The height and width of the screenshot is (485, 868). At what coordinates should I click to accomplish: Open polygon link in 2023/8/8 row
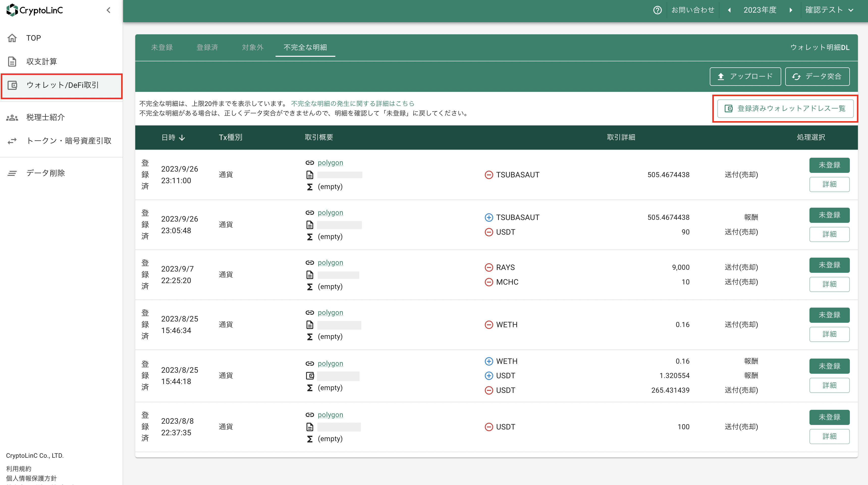(x=330, y=415)
